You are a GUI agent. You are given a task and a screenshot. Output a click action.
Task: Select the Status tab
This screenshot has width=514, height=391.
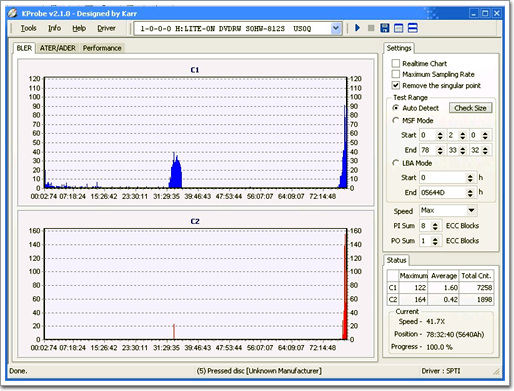coord(396,260)
